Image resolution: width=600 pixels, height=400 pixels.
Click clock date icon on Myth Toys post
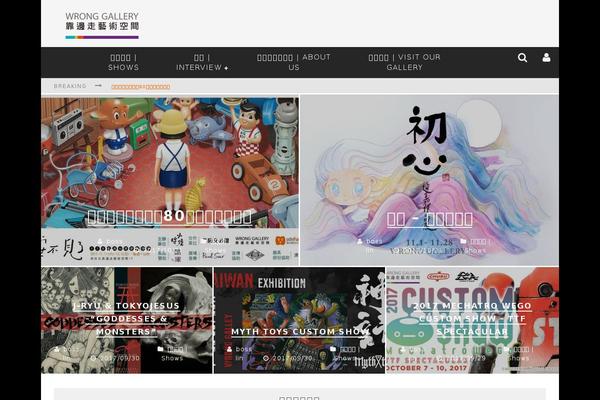point(266,358)
